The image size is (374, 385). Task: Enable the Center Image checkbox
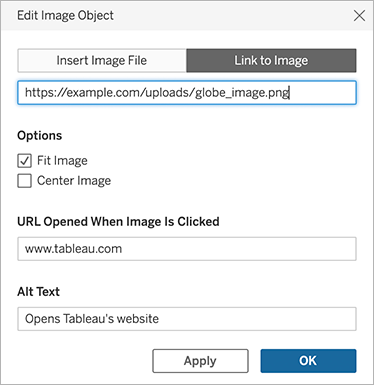(24, 181)
